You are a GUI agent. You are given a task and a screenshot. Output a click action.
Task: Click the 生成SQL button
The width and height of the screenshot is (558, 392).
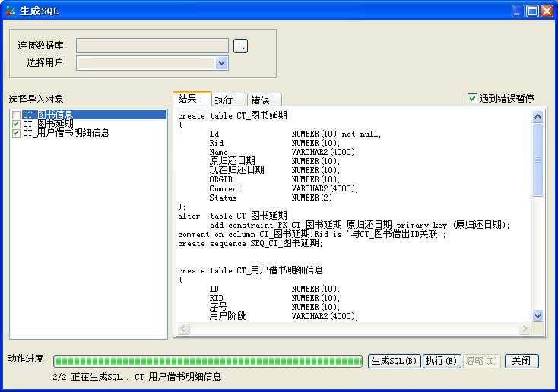coord(394,361)
